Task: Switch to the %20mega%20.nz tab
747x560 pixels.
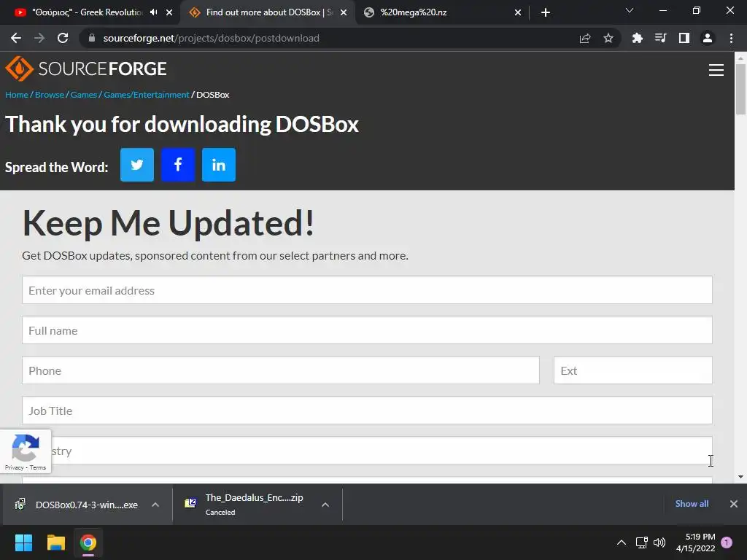Action: [x=413, y=12]
